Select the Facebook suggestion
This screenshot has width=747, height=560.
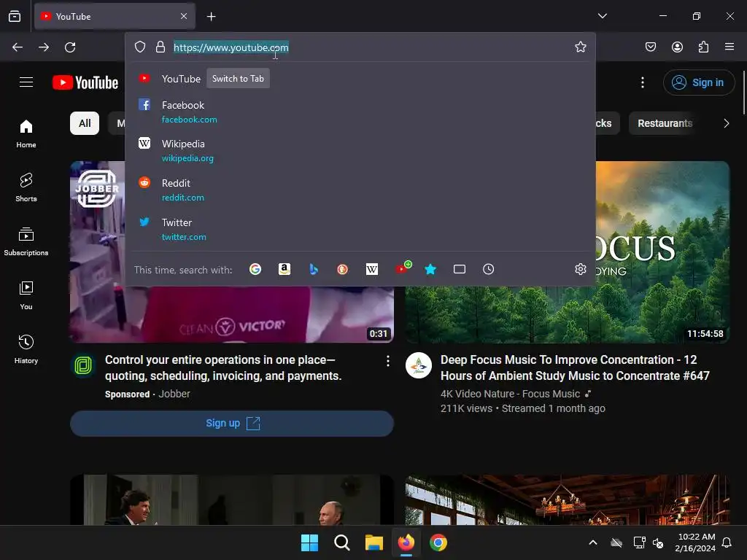pos(360,112)
